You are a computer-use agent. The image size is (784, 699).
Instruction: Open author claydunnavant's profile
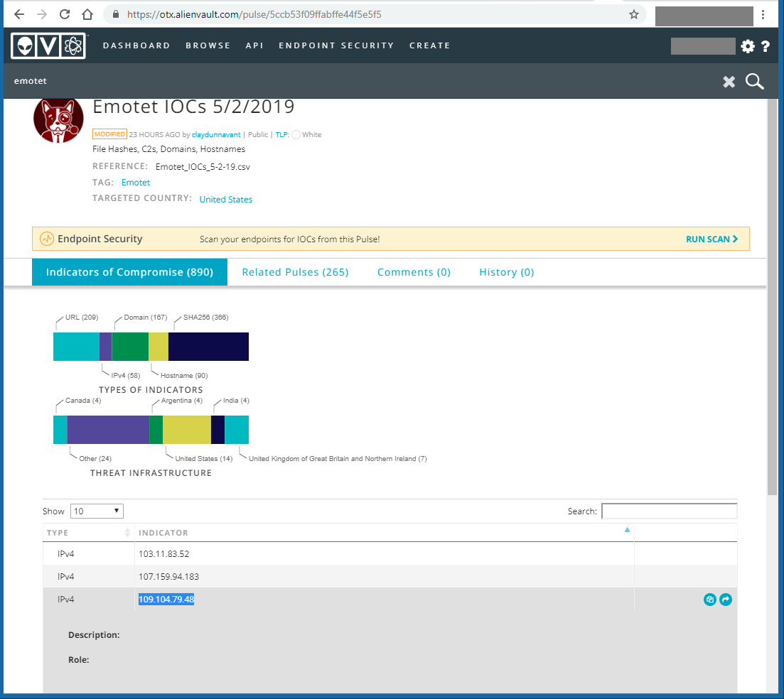coord(216,135)
